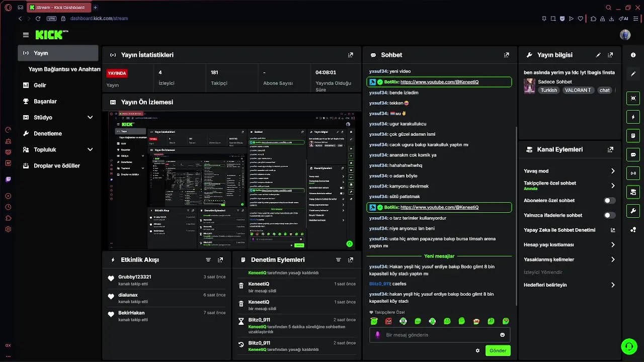The height and width of the screenshot is (362, 644).
Task: Pop out the Sohbet chat panel
Action: pyautogui.click(x=506, y=55)
